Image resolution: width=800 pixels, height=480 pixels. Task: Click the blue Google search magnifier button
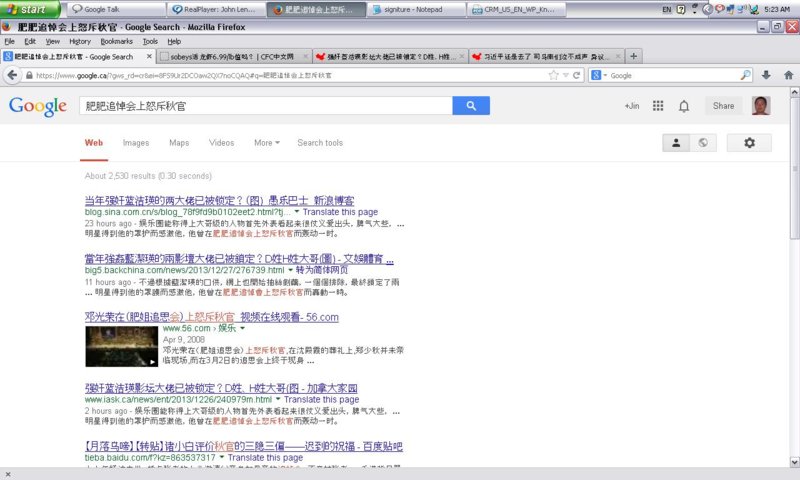pos(470,106)
